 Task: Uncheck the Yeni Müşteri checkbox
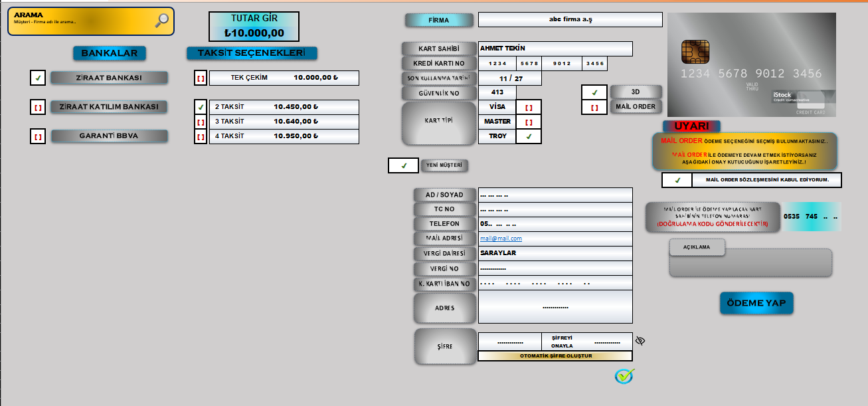[403, 165]
